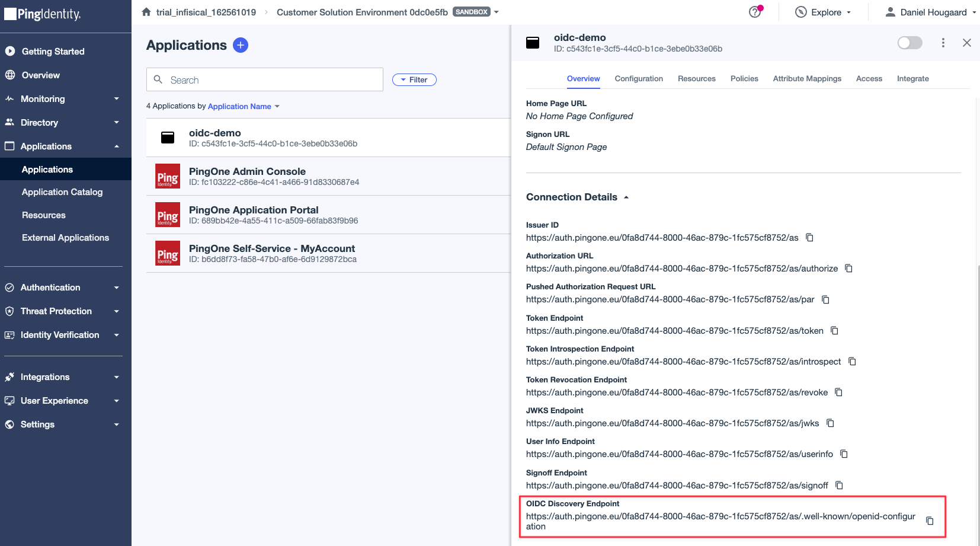The image size is (980, 546).
Task: Copy the Issuer ID URL
Action: point(809,238)
